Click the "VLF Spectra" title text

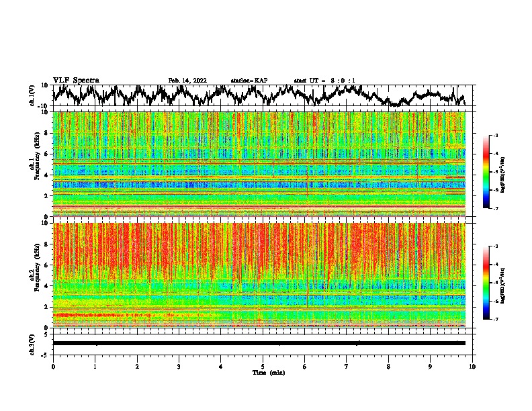click(76, 80)
